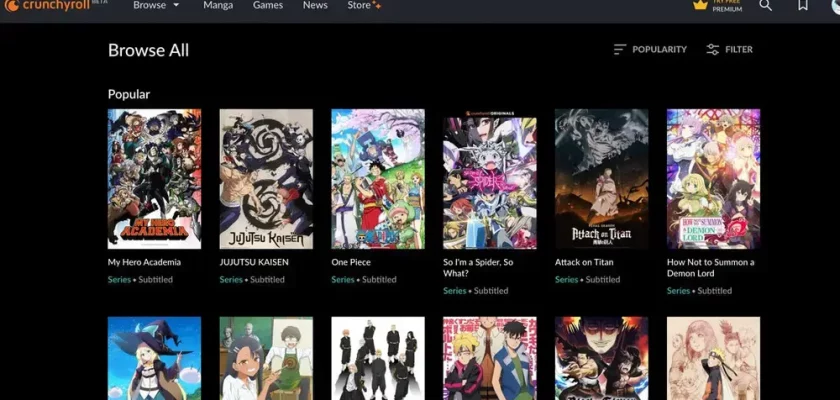
Task: Open the black-uniform gang anime poster
Action: point(378,358)
